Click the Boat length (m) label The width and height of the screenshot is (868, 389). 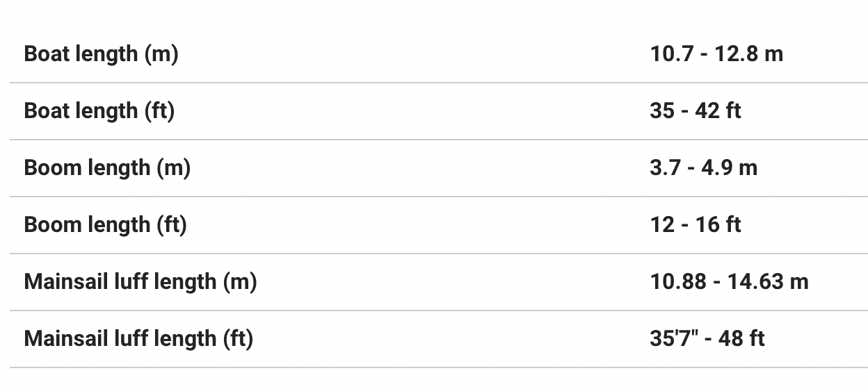point(101,54)
